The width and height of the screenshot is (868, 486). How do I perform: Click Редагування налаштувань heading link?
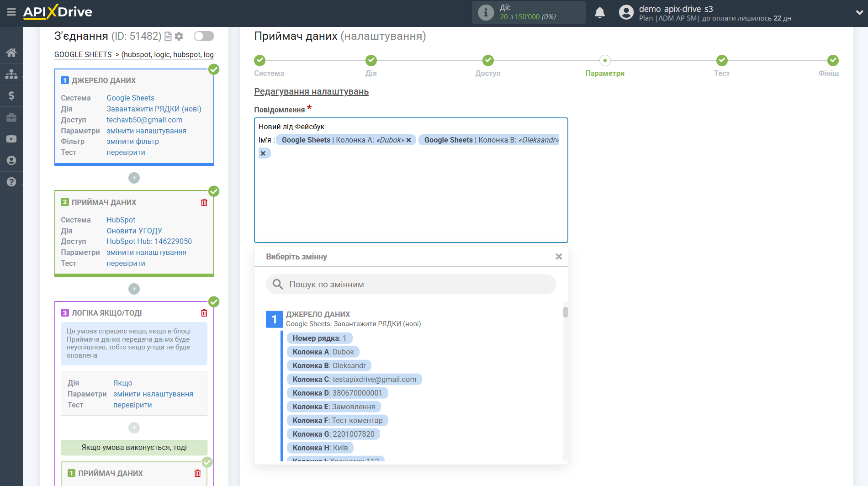312,91
